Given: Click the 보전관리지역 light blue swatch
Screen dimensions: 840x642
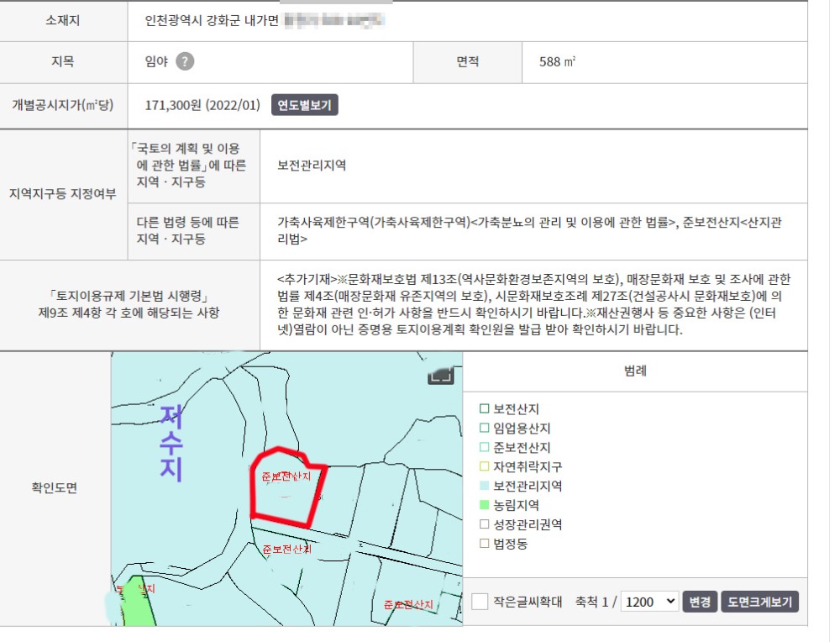Looking at the screenshot, I should coord(484,487).
